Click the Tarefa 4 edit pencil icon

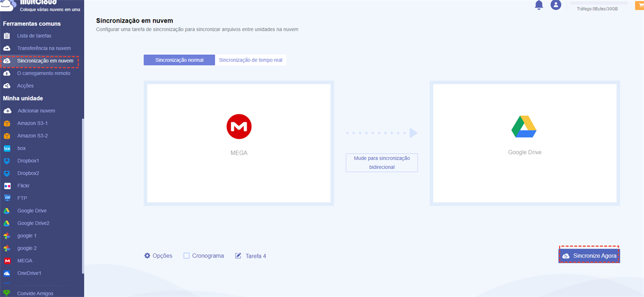click(238, 256)
